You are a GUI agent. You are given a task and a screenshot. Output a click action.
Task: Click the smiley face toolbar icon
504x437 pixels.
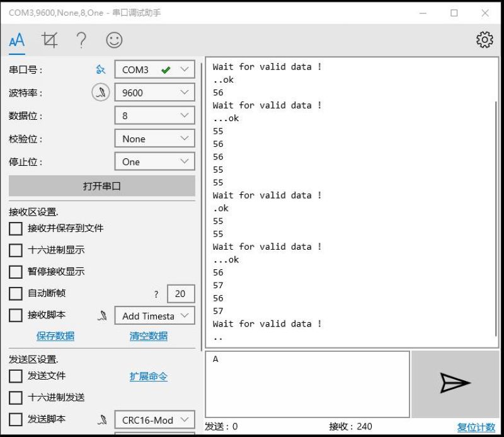coord(113,39)
